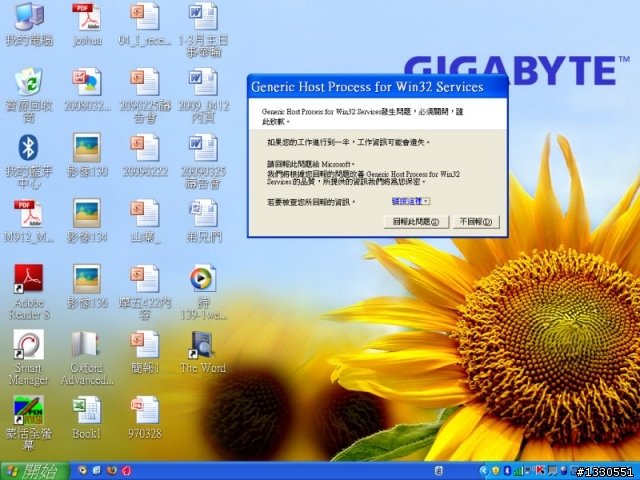Click the red K antivirus tray icon
The image size is (640, 480).
click(541, 471)
